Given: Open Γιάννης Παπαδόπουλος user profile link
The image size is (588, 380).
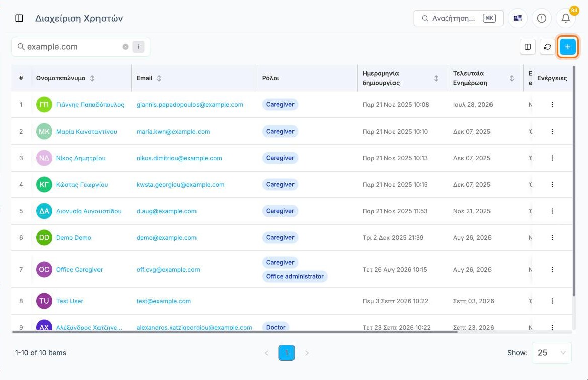Looking at the screenshot, I should (90, 105).
